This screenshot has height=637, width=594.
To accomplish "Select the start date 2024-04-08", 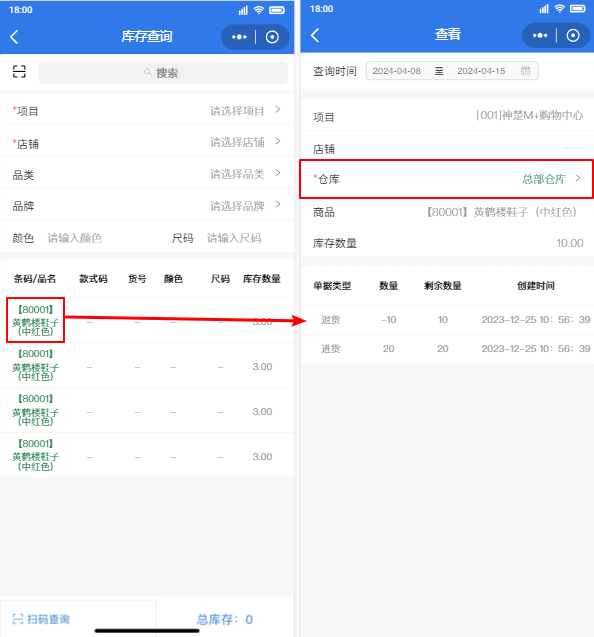I will [397, 71].
